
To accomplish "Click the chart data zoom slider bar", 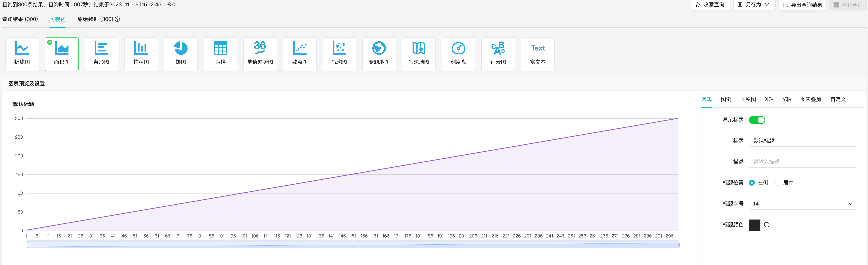I will 353,244.
